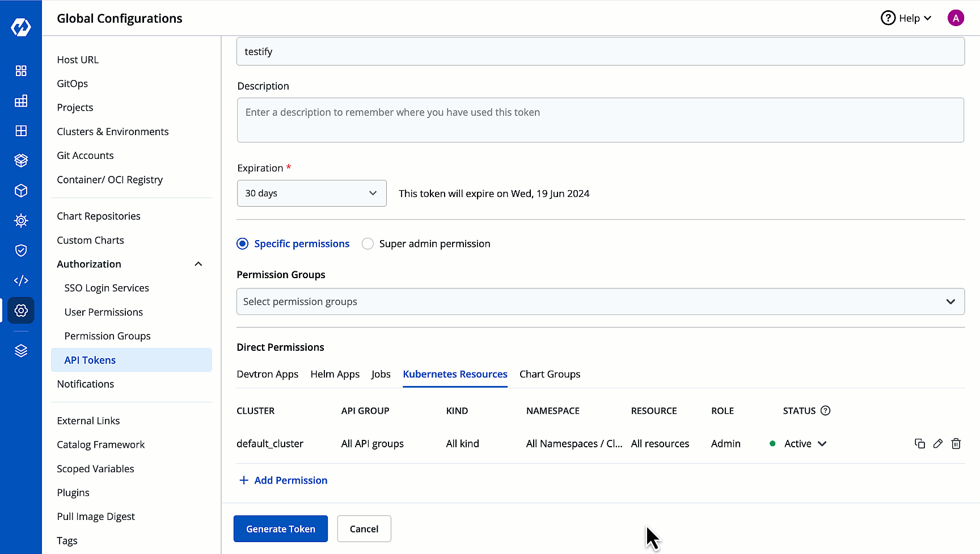
Task: Click the Generate Token button
Action: [x=281, y=529]
